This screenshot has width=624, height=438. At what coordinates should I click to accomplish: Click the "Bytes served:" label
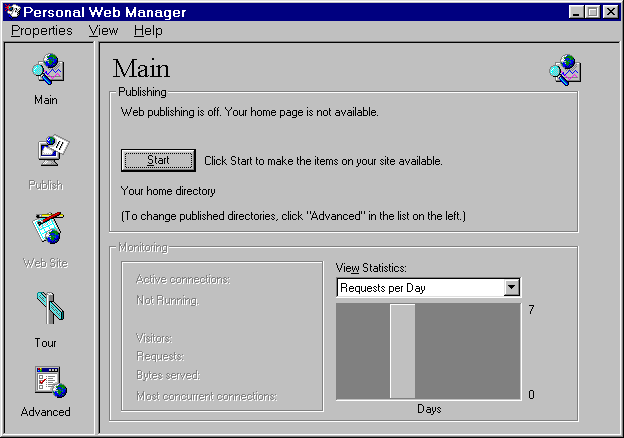click(x=168, y=375)
